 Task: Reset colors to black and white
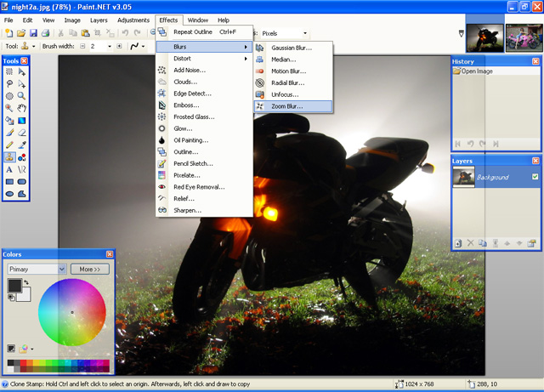[x=11, y=298]
